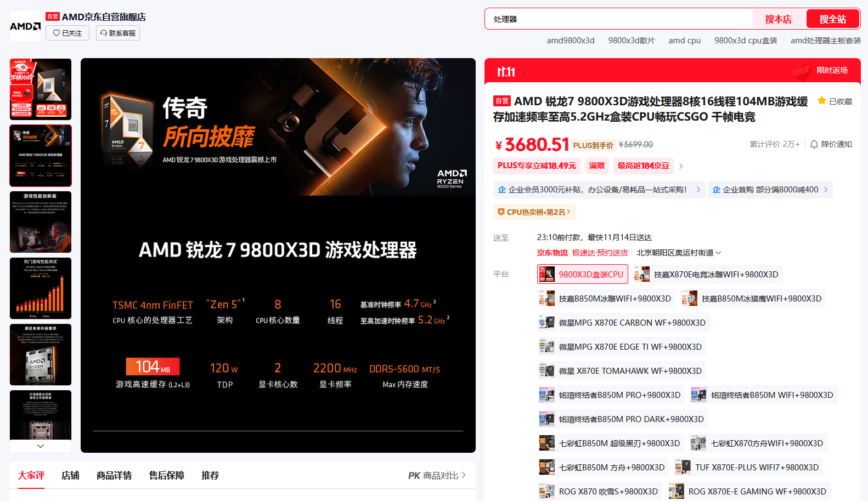Switch to the 商品详情 tab
The image size is (868, 501).
[114, 475]
